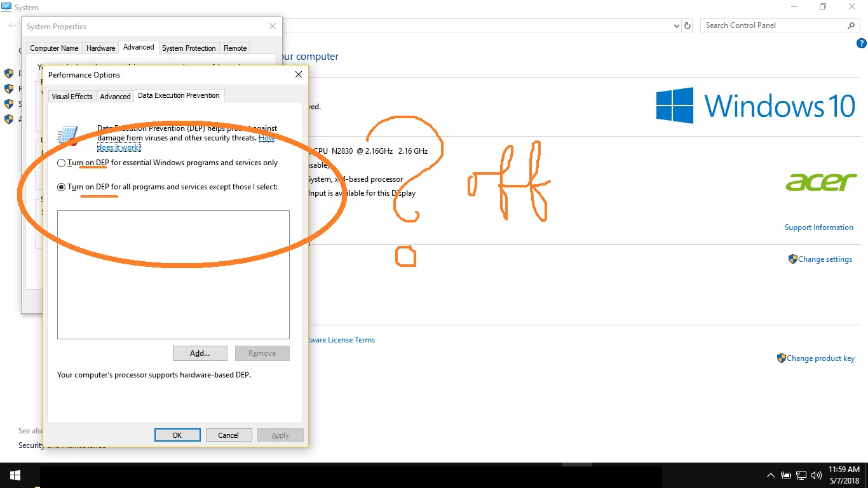Open the Change settings link

point(825,259)
